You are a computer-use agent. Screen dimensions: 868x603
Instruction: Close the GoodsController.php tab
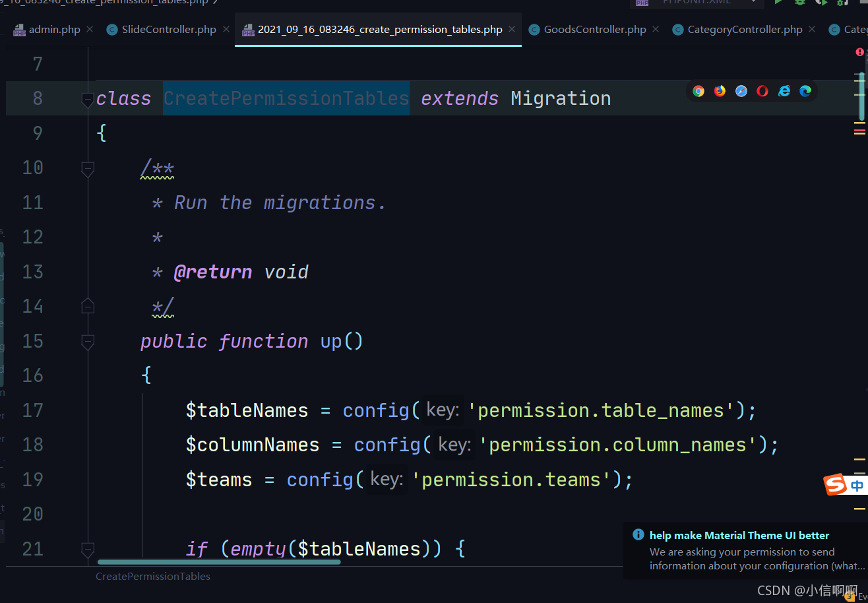coord(655,29)
